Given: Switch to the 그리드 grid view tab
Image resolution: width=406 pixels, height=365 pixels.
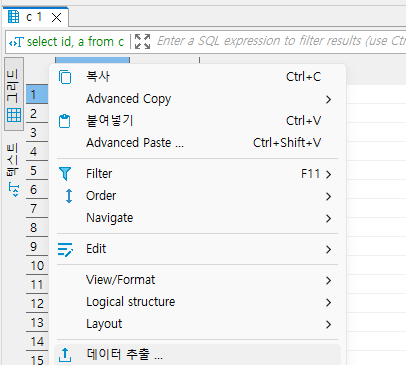Looking at the screenshot, I should 14,94.
